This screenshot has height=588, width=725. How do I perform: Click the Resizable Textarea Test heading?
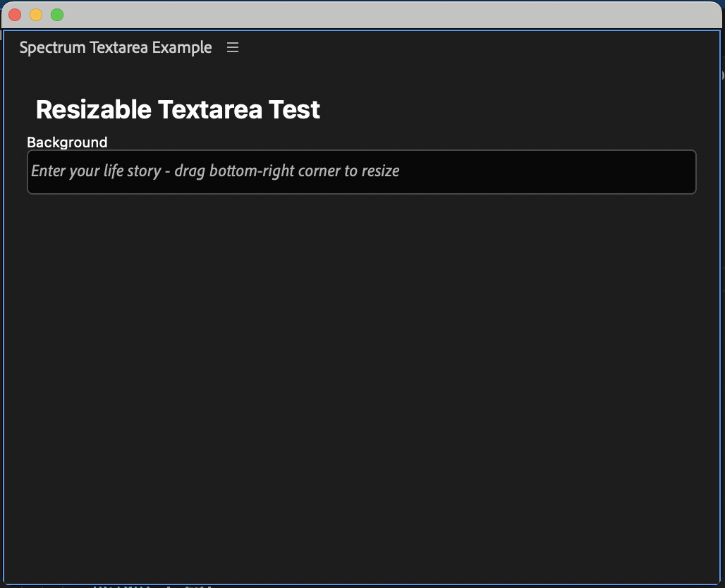click(178, 109)
